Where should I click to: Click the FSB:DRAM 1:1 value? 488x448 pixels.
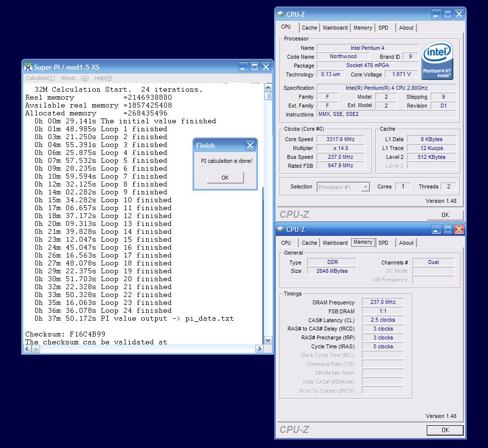point(383,311)
